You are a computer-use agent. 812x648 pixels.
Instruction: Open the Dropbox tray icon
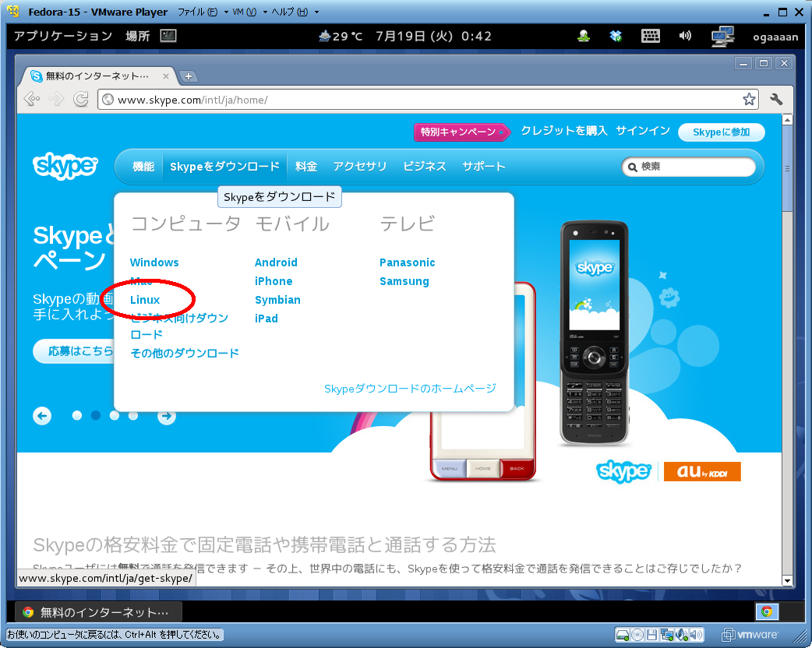coord(615,36)
